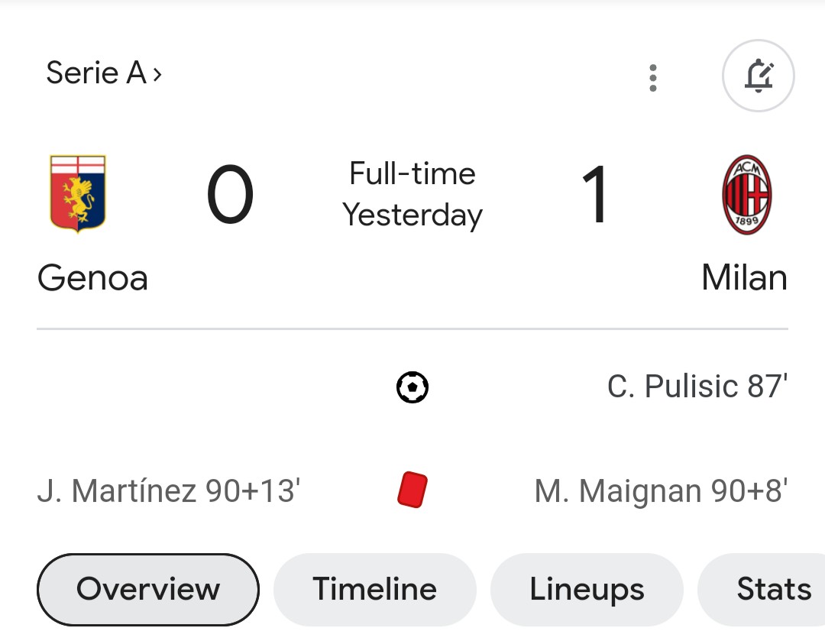
Task: Open the Serie A league link
Action: (95, 73)
